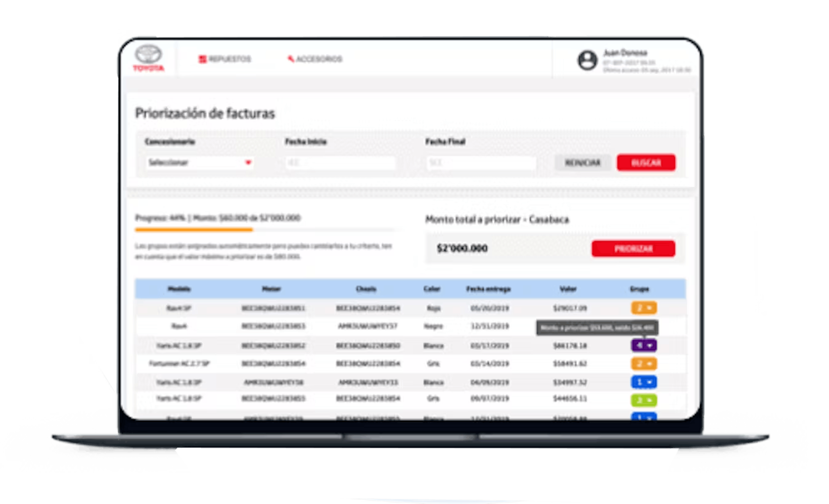The height and width of the screenshot is (504, 829).
Task: Click the Toyota logo
Action: pyautogui.click(x=148, y=58)
